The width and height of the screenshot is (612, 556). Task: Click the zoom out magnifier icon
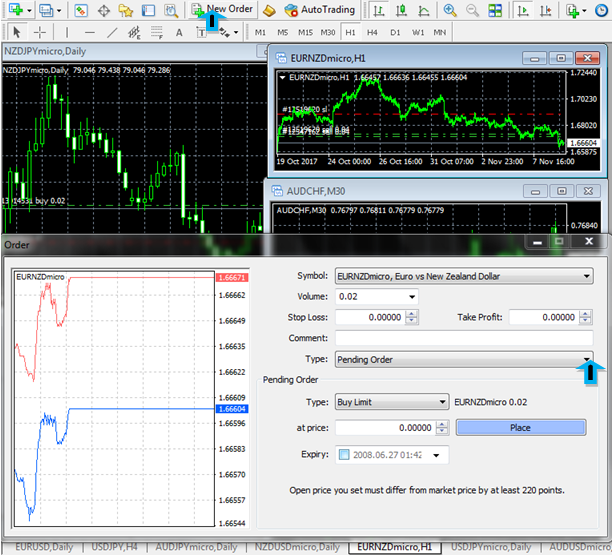pyautogui.click(x=473, y=10)
